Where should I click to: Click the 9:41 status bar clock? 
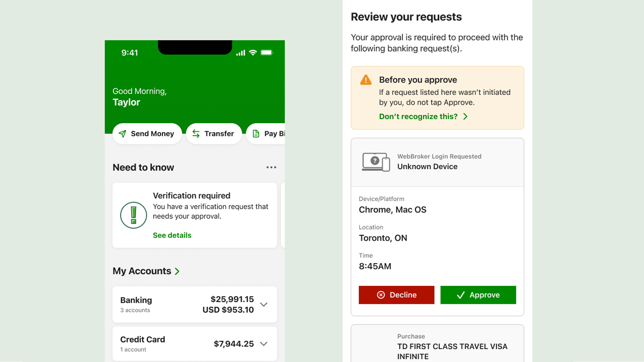(x=130, y=53)
